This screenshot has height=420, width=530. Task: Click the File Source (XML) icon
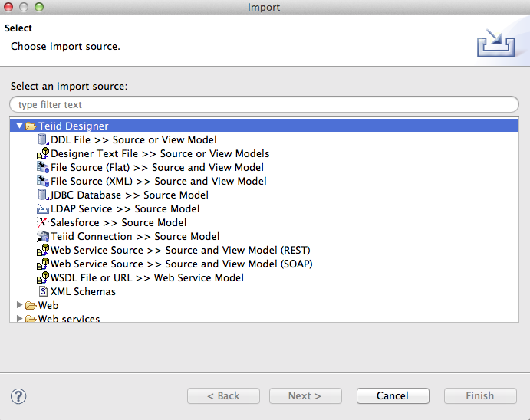pos(43,181)
